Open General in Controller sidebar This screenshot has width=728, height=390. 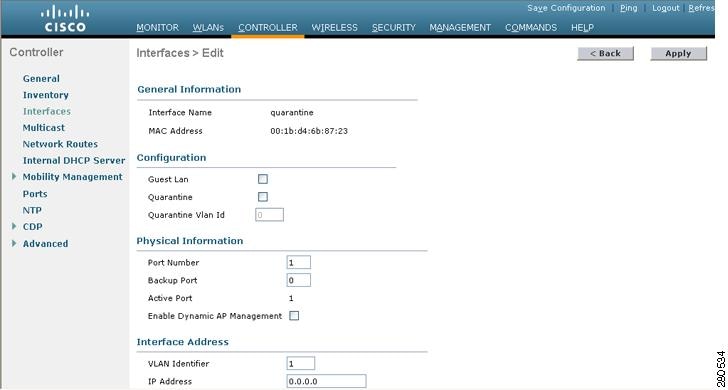[x=41, y=78]
